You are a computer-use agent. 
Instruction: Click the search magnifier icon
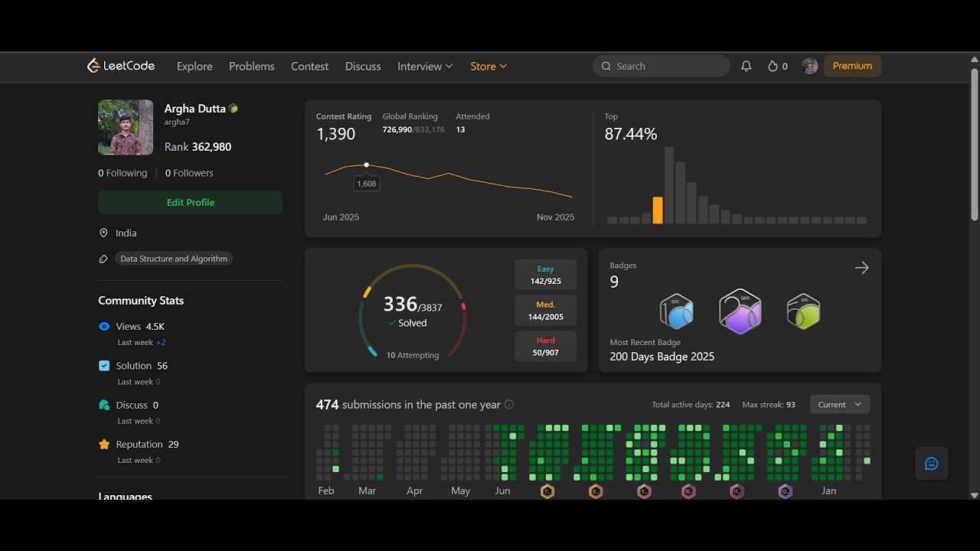pyautogui.click(x=606, y=67)
